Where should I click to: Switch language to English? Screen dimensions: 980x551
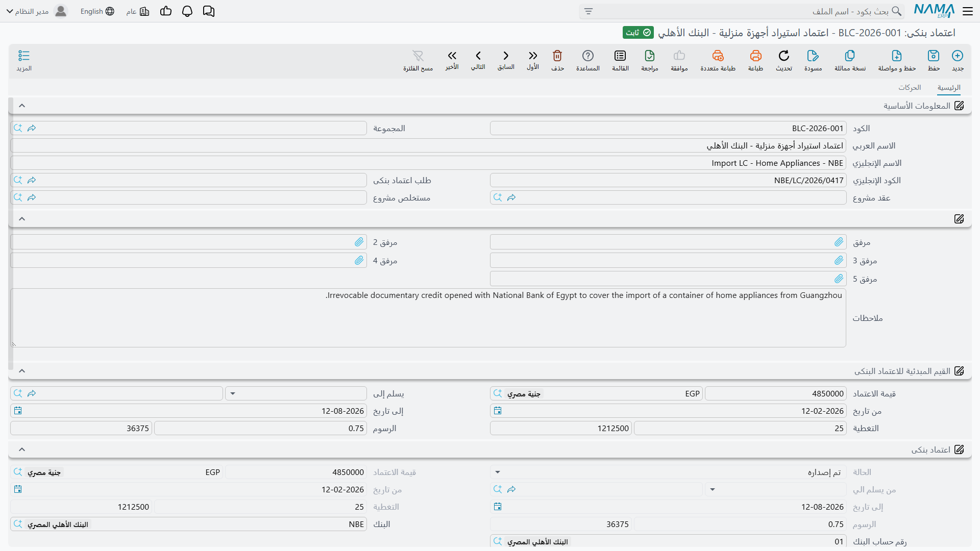(x=97, y=11)
